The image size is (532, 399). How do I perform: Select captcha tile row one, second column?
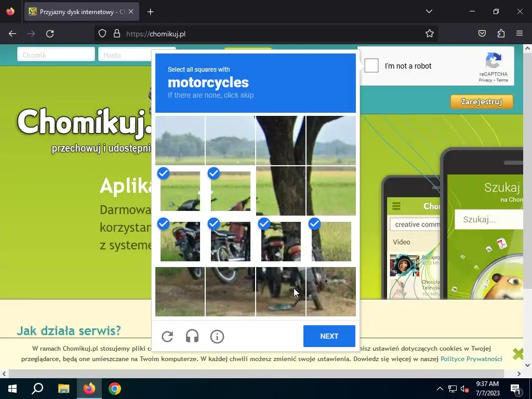pyautogui.click(x=230, y=140)
